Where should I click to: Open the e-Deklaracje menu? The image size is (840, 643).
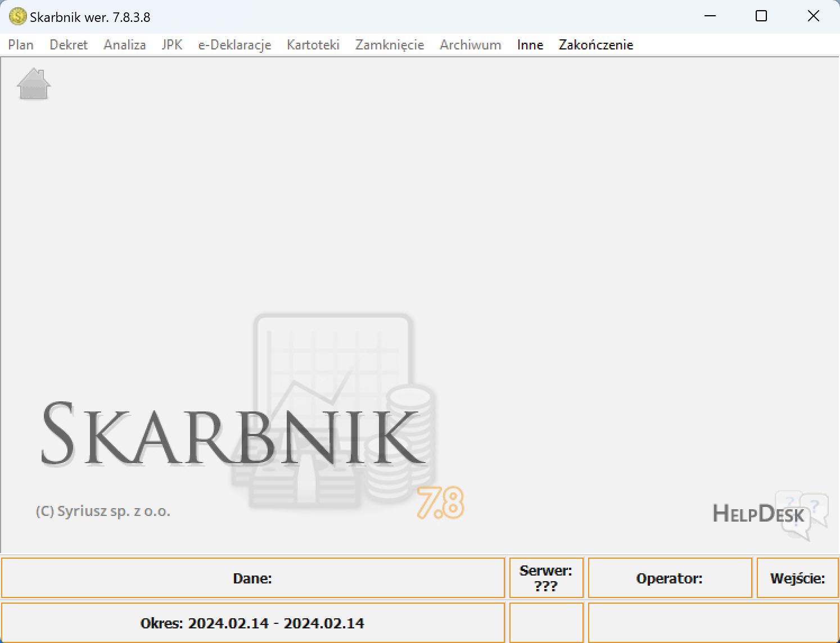234,45
